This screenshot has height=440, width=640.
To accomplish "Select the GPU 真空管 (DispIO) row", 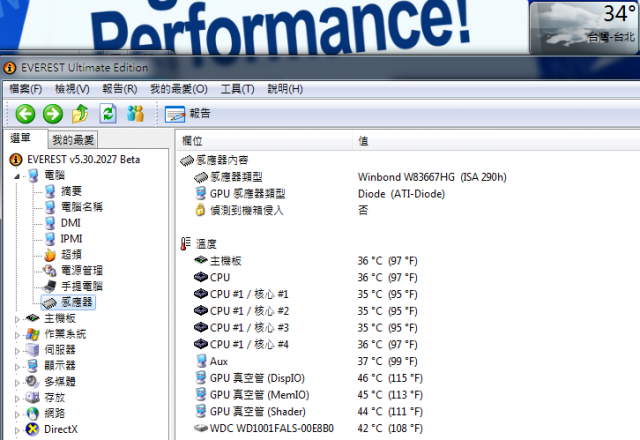I will click(309, 378).
